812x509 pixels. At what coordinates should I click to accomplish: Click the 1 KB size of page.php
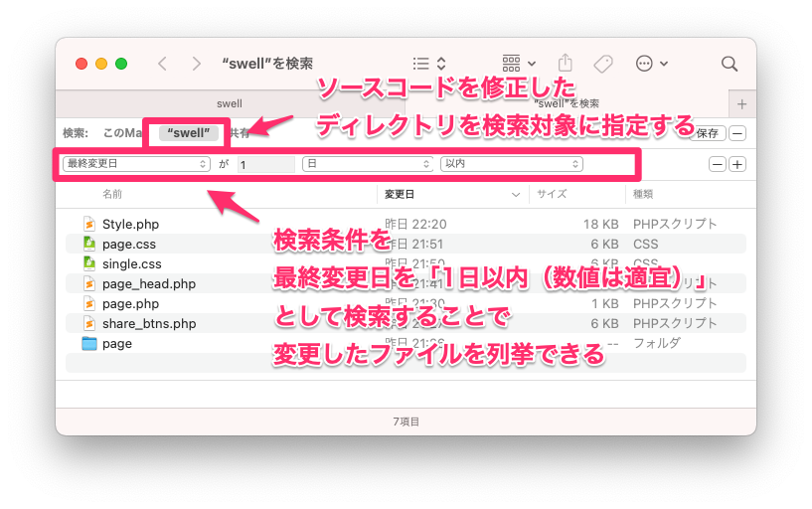tap(605, 304)
